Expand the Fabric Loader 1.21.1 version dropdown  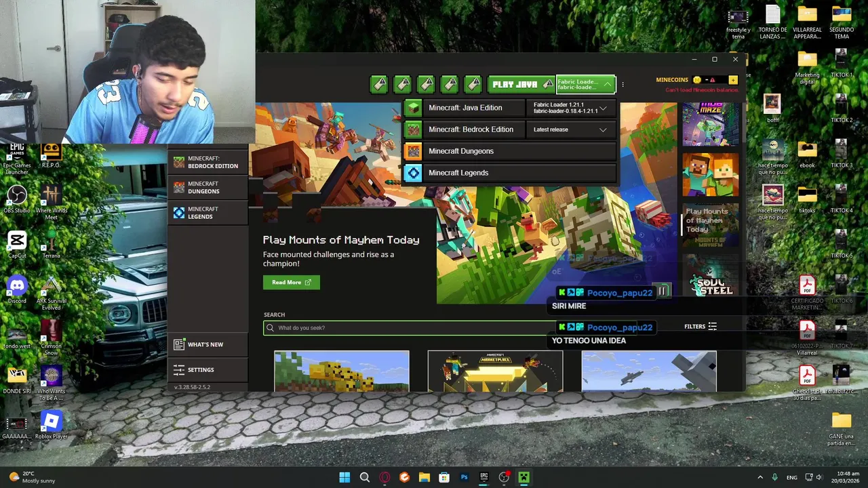(x=571, y=108)
